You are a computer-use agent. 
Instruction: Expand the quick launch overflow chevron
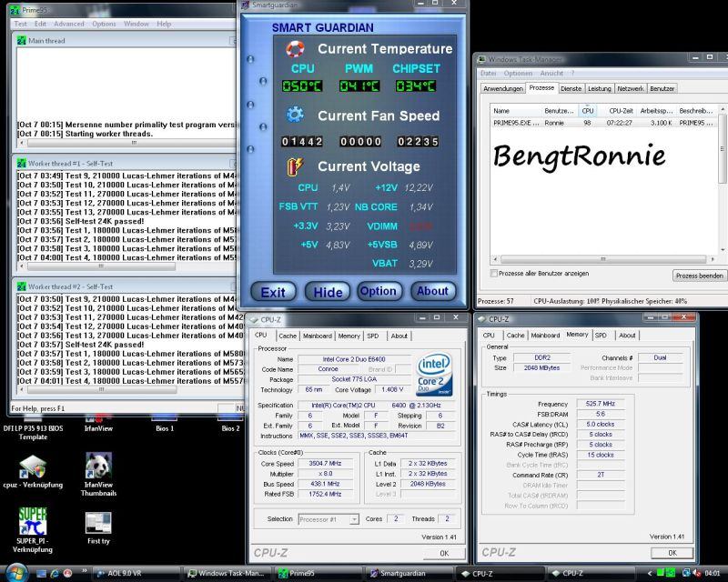click(x=84, y=571)
